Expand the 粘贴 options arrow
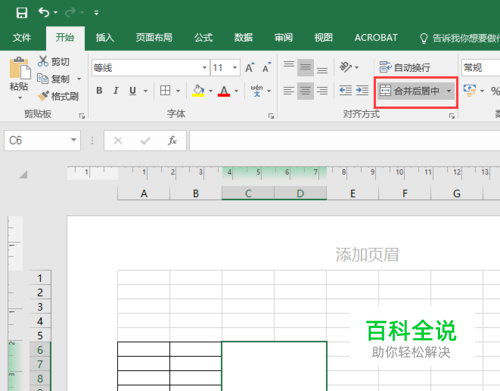Image resolution: width=500 pixels, height=391 pixels. point(20,98)
